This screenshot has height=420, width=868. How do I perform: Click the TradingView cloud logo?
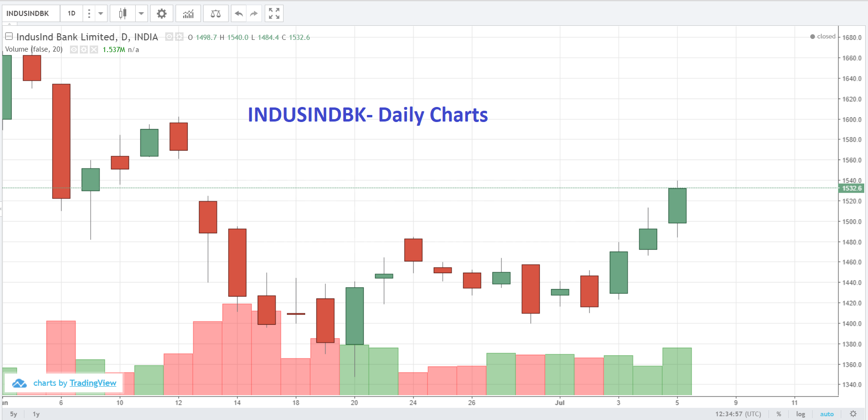pyautogui.click(x=19, y=383)
